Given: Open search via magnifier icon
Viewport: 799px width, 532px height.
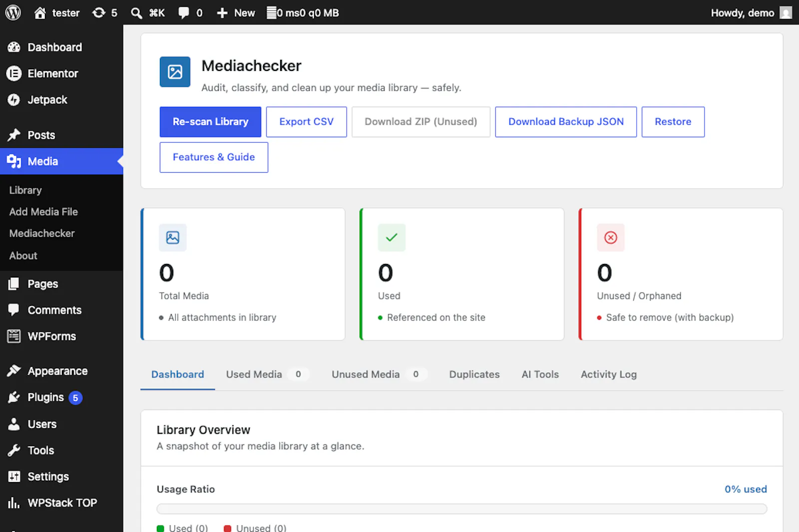Looking at the screenshot, I should 136,12.
